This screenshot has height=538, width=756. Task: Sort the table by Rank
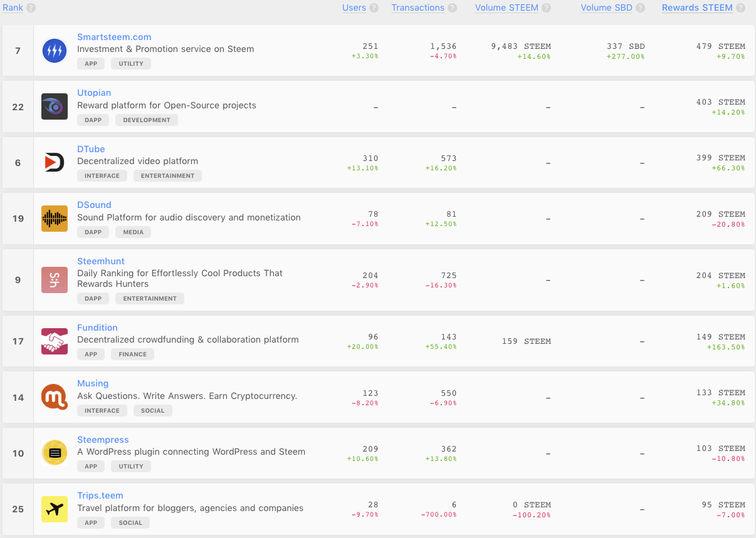click(13, 8)
